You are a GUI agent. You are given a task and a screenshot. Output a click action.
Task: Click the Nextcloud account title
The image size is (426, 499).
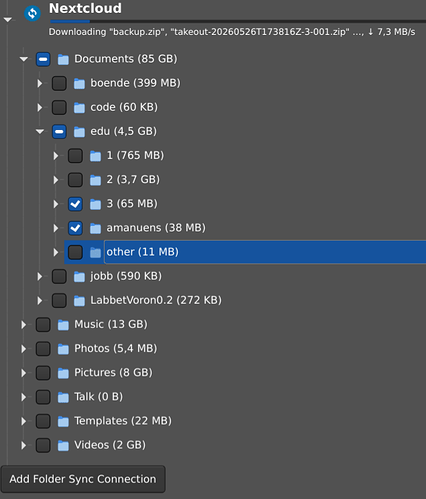pyautogui.click(x=85, y=8)
